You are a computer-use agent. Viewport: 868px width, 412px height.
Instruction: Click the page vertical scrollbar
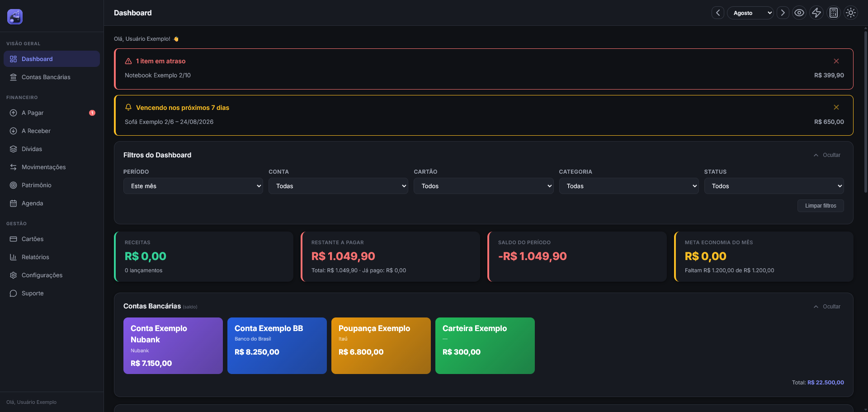(x=865, y=112)
